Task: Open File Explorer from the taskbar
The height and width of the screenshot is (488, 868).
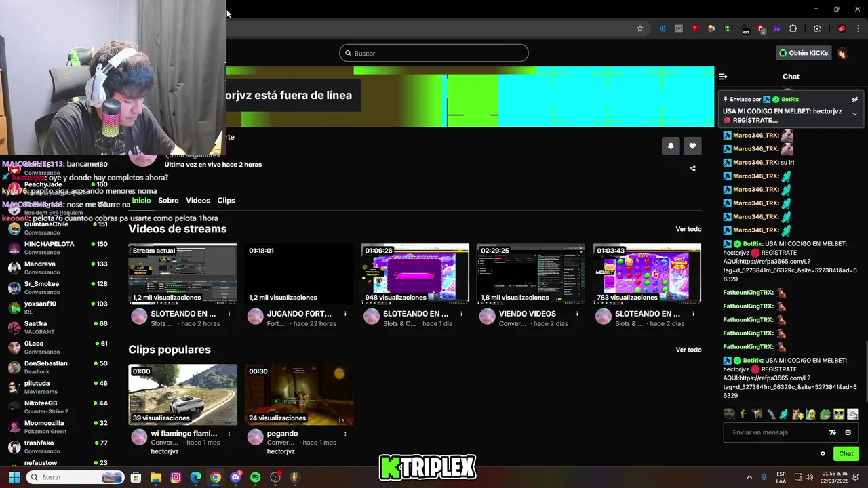Action: pos(156,477)
